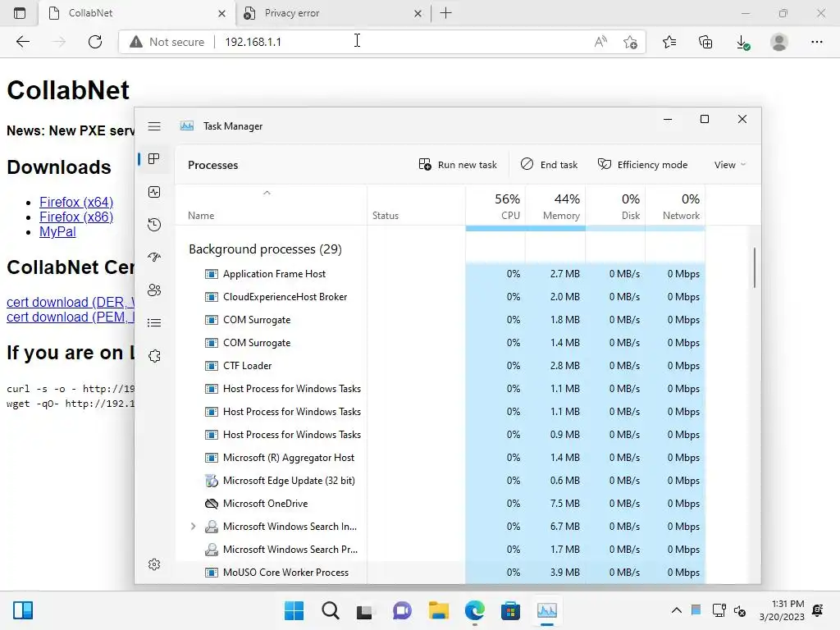Viewport: 840px width, 630px height.
Task: Select Microsoft OneDrive process
Action: 440,504
